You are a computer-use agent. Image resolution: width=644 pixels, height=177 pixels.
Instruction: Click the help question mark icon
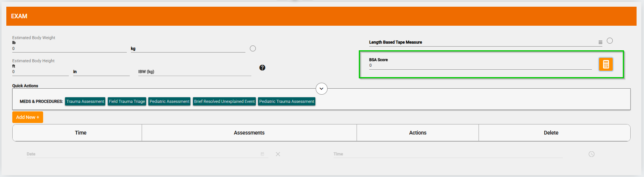(262, 67)
